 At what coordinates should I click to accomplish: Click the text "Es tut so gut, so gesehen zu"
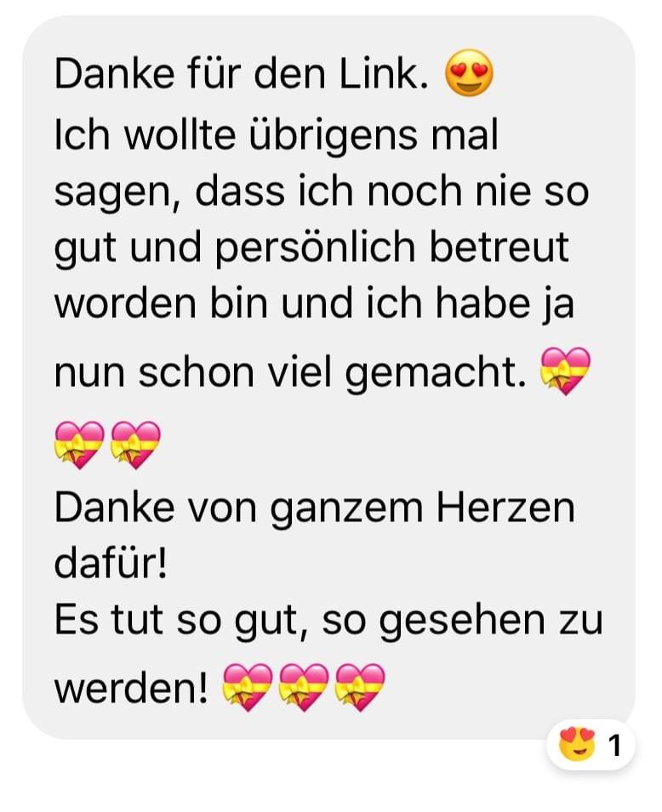point(328,621)
